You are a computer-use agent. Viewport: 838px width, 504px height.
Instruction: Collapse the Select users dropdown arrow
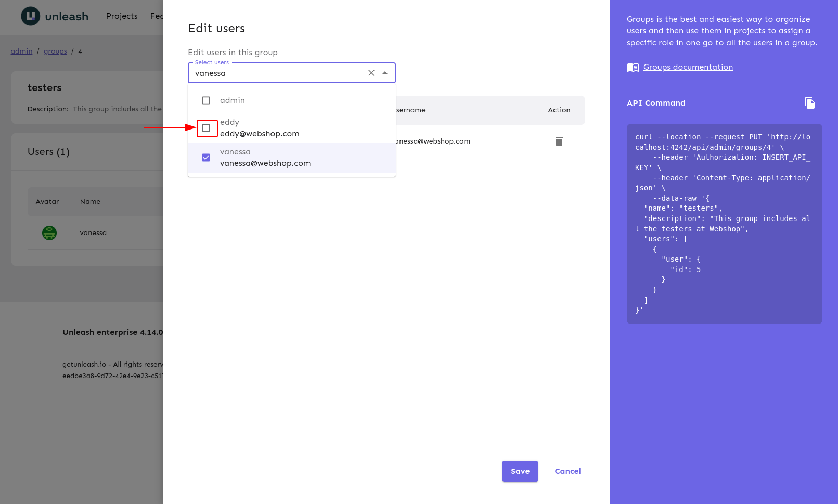pos(385,73)
